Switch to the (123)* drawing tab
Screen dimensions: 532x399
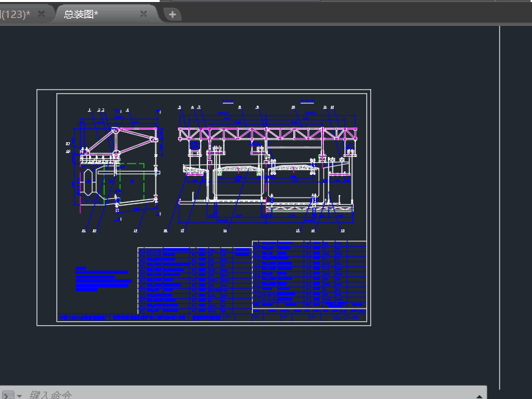(x=15, y=14)
